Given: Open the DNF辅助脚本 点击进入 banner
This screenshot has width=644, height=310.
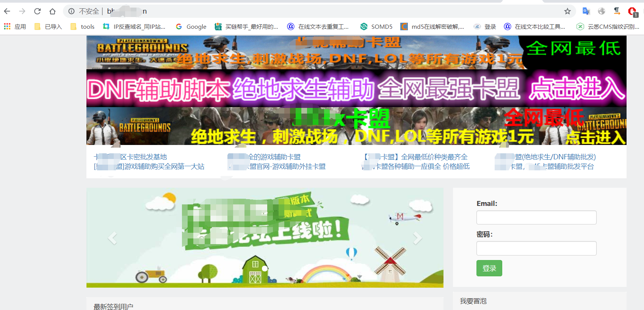Looking at the screenshot, I should coord(356,88).
